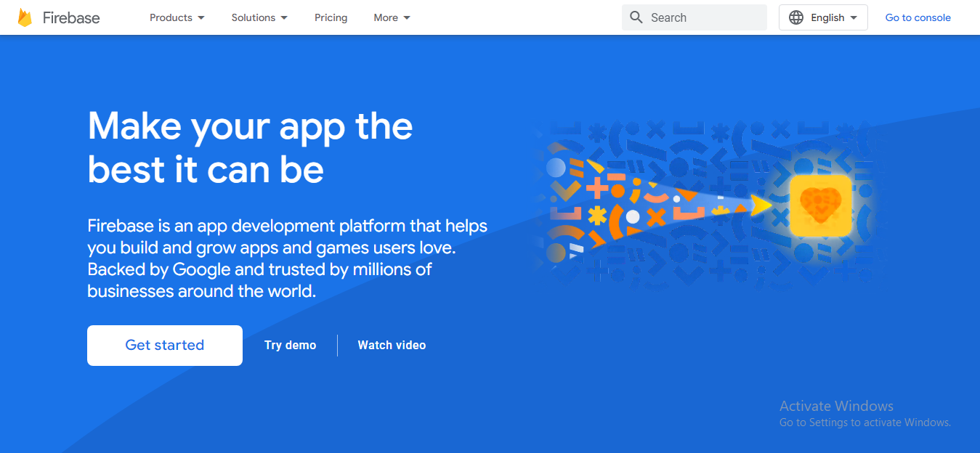Focus the Search input field
Viewport: 980px width, 453px height.
tap(694, 17)
